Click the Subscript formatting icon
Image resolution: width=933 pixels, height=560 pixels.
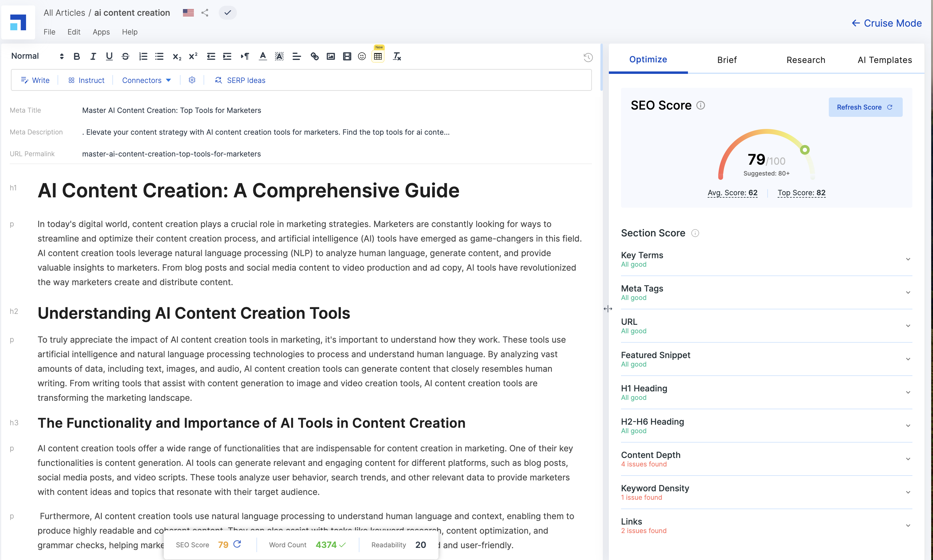click(177, 56)
